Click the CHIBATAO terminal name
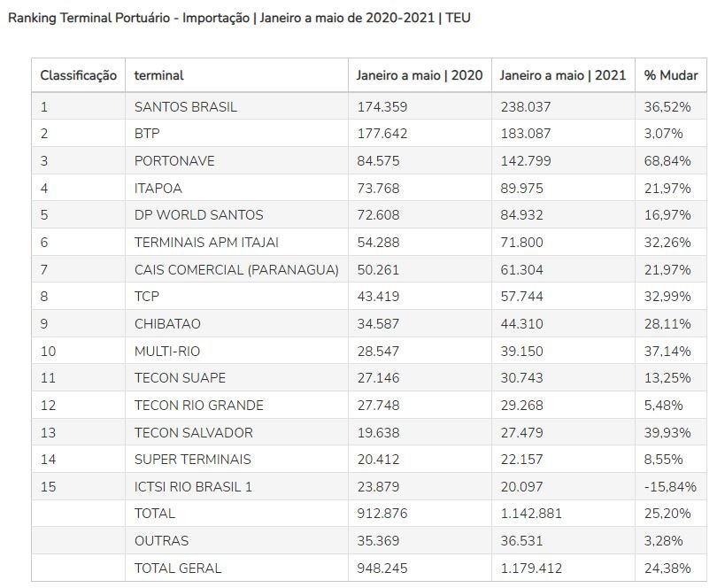Viewport: 717px width, 588px height. point(167,324)
